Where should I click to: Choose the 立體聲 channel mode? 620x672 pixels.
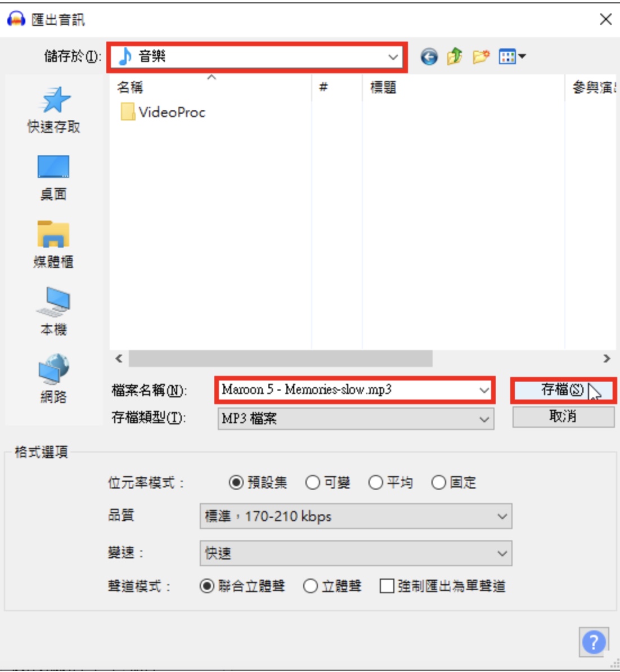pos(332,586)
